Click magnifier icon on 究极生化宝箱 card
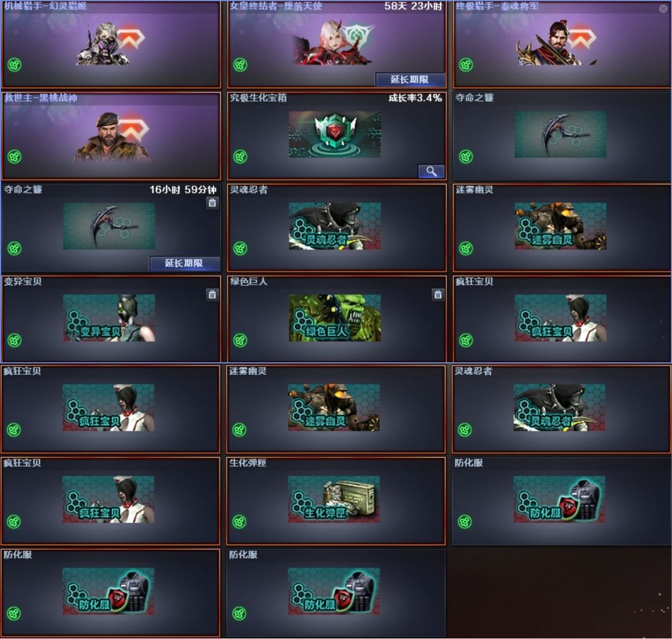The image size is (672, 639). (431, 172)
